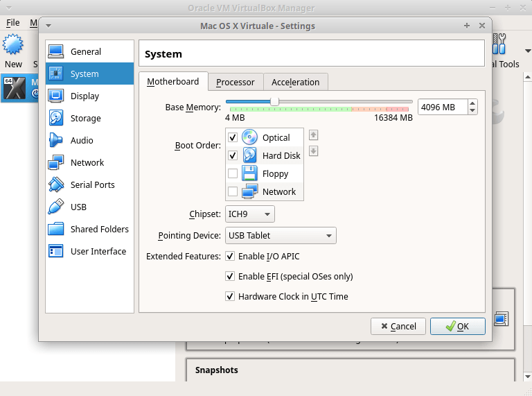Viewport: 532px width, 396px height.
Task: Open the Shared Folders category
Action: (89, 230)
